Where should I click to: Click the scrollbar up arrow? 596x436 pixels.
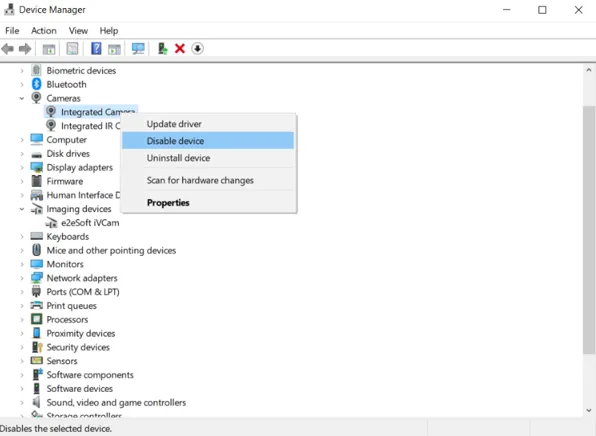click(x=588, y=70)
